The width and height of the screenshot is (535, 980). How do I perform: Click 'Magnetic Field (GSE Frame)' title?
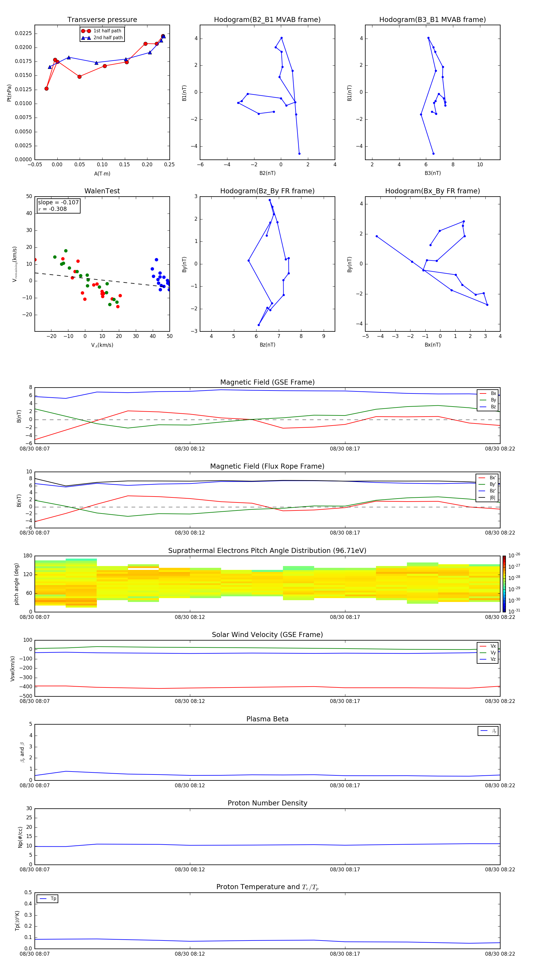tap(267, 382)
